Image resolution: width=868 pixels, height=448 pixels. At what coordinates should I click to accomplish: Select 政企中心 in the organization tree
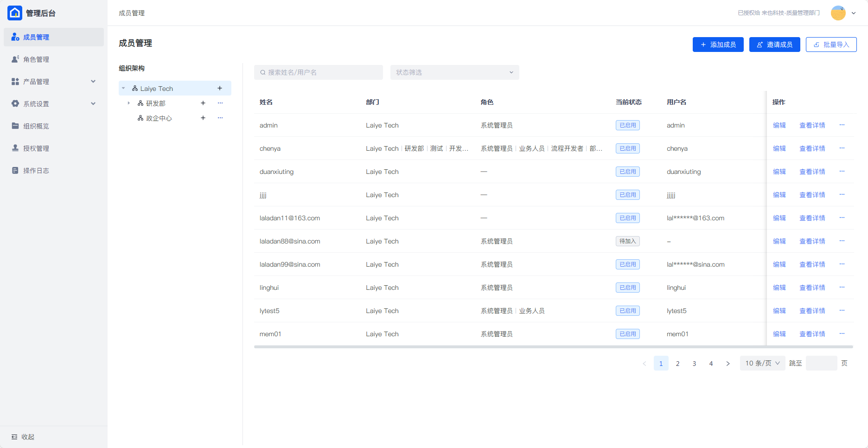[x=159, y=118]
